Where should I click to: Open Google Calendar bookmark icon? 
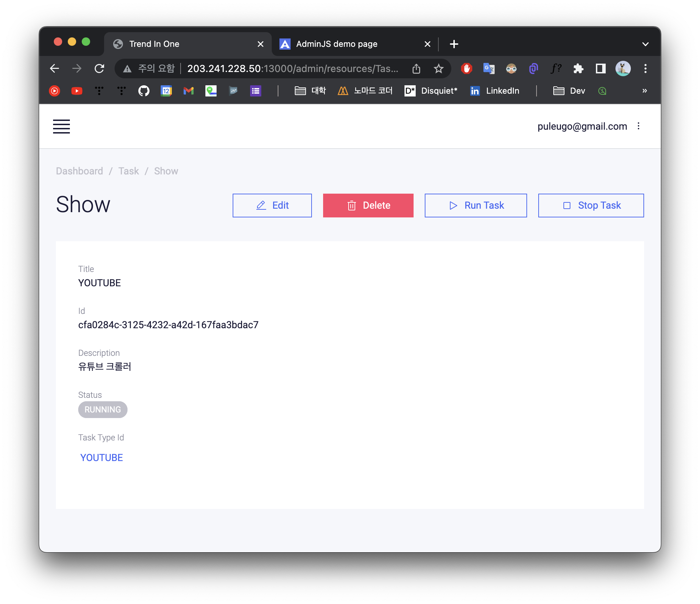pyautogui.click(x=166, y=91)
